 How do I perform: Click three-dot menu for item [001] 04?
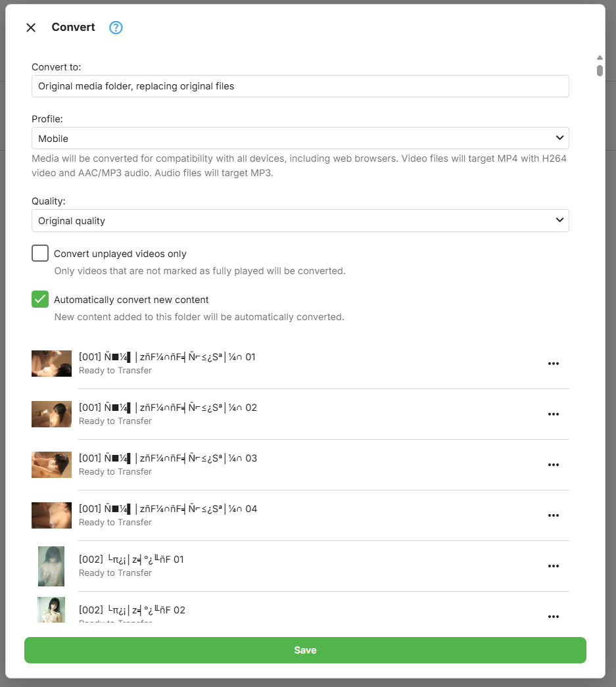[553, 515]
